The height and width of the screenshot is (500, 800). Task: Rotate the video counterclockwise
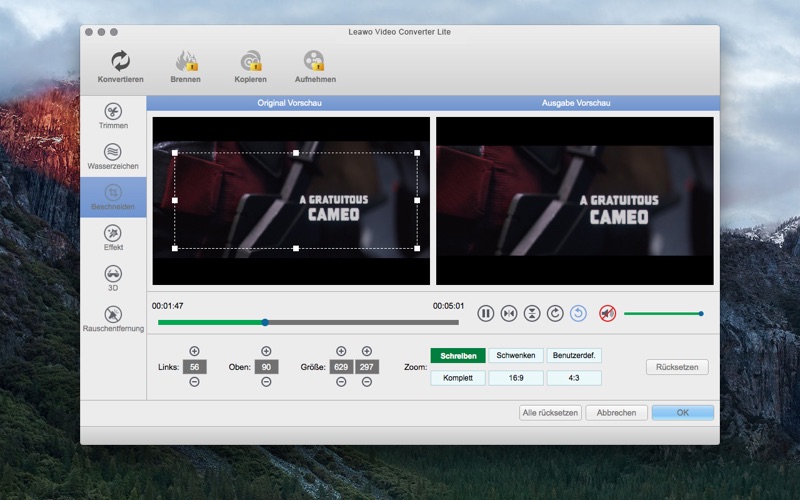578,313
